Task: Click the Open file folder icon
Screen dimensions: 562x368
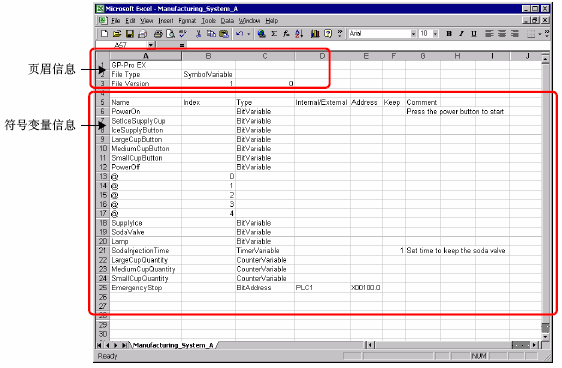Action: tap(117, 34)
